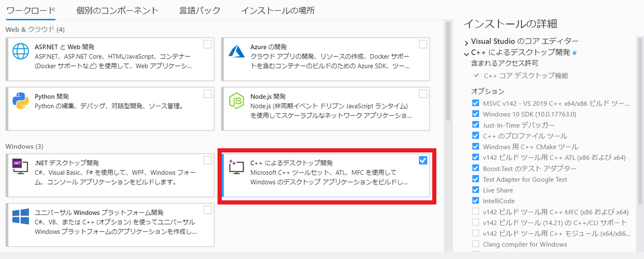Select the Python 開発 workload title
The image size is (644, 259).
click(52, 97)
